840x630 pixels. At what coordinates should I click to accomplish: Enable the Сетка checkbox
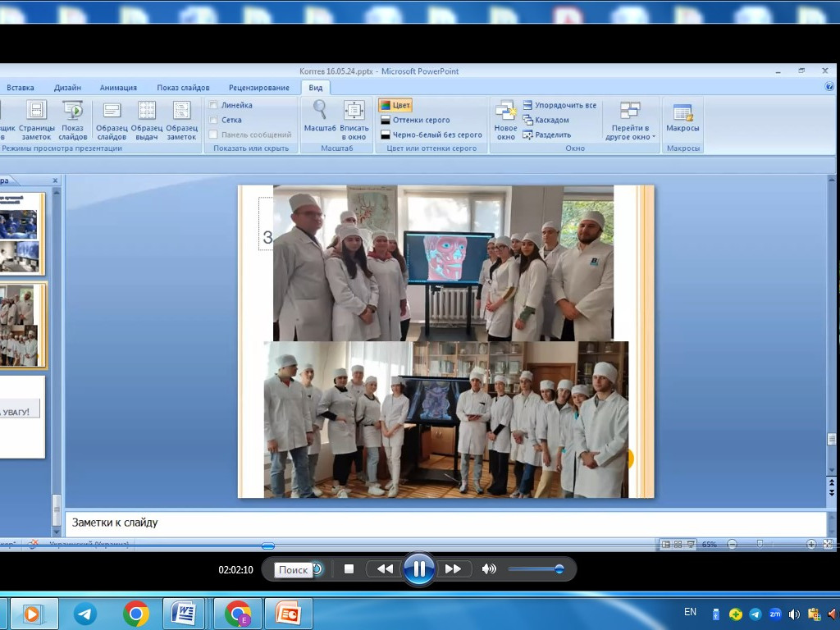pyautogui.click(x=213, y=120)
